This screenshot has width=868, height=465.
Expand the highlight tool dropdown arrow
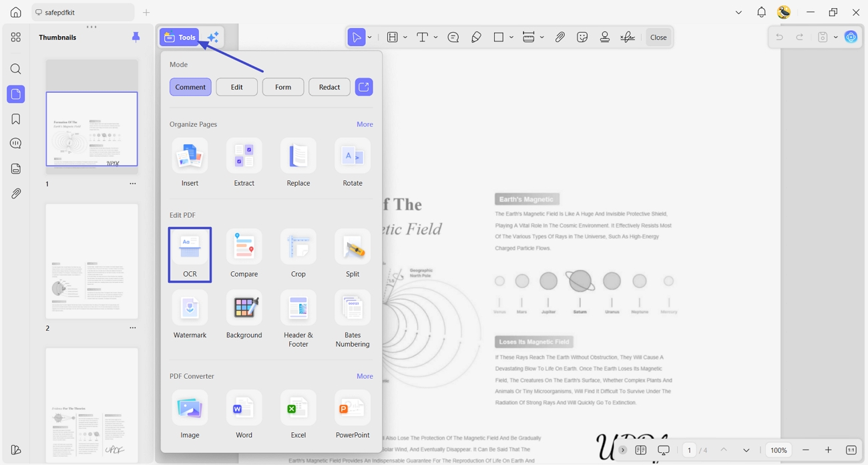[x=405, y=37]
